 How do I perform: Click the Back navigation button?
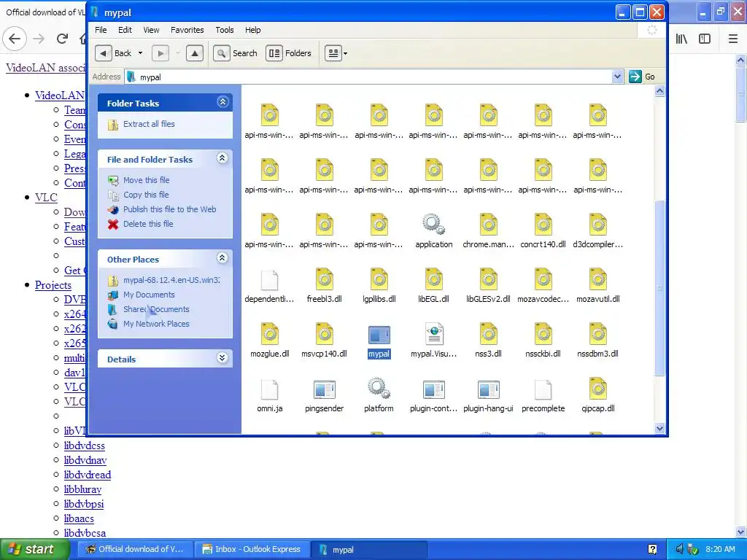(114, 53)
